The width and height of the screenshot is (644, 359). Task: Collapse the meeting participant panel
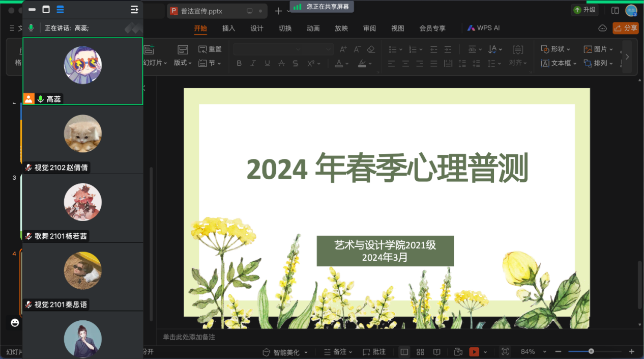coord(134,10)
